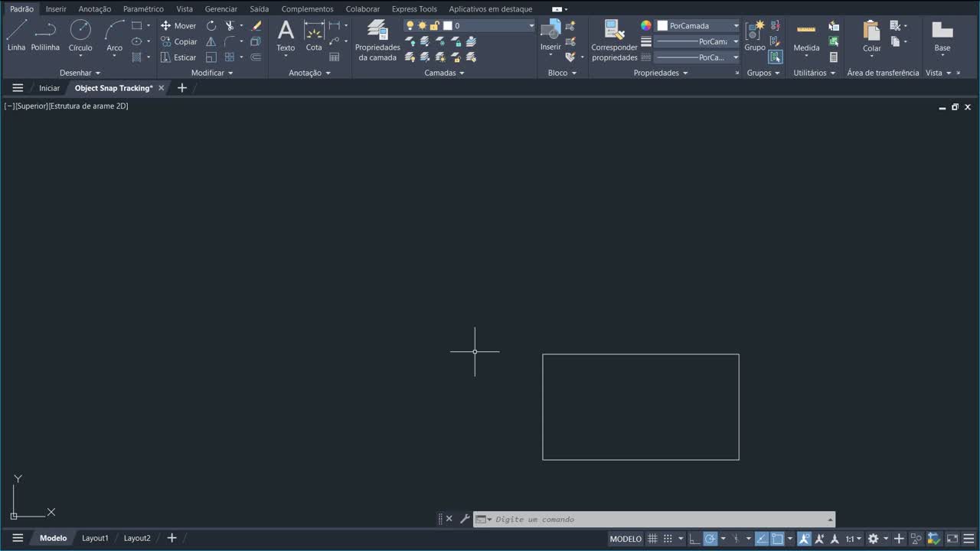Select the Polilinha tool
The image size is (980, 551).
[45, 36]
